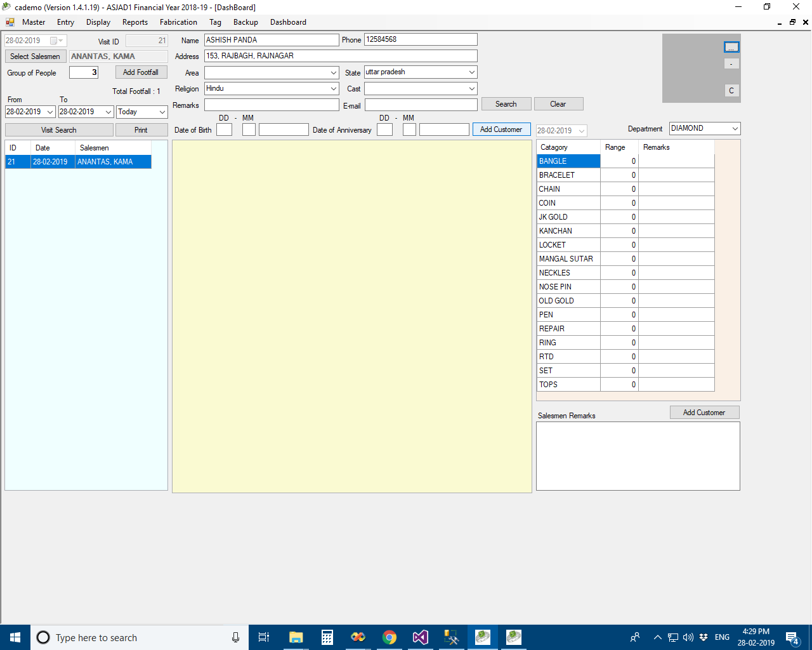Open the Religion dropdown

[x=333, y=89]
